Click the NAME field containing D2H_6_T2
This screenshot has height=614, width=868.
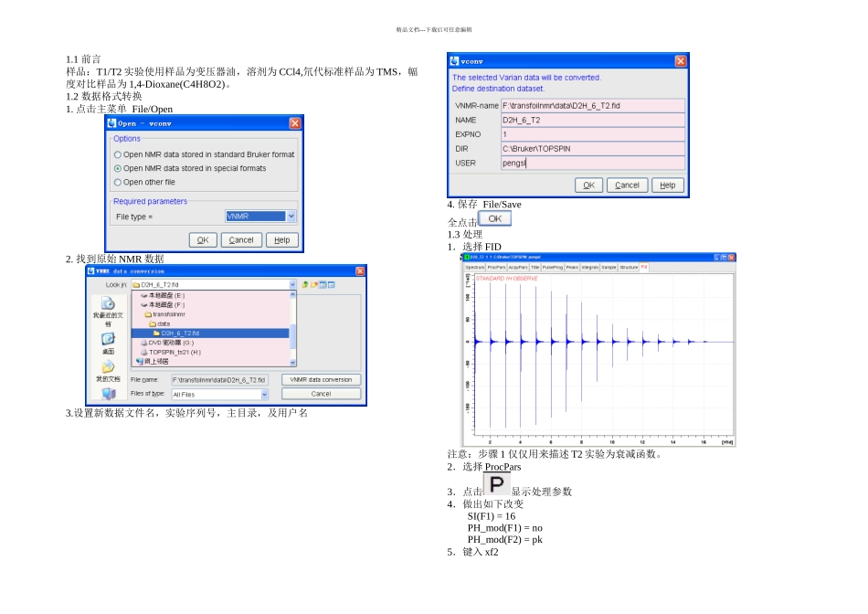pyautogui.click(x=593, y=120)
